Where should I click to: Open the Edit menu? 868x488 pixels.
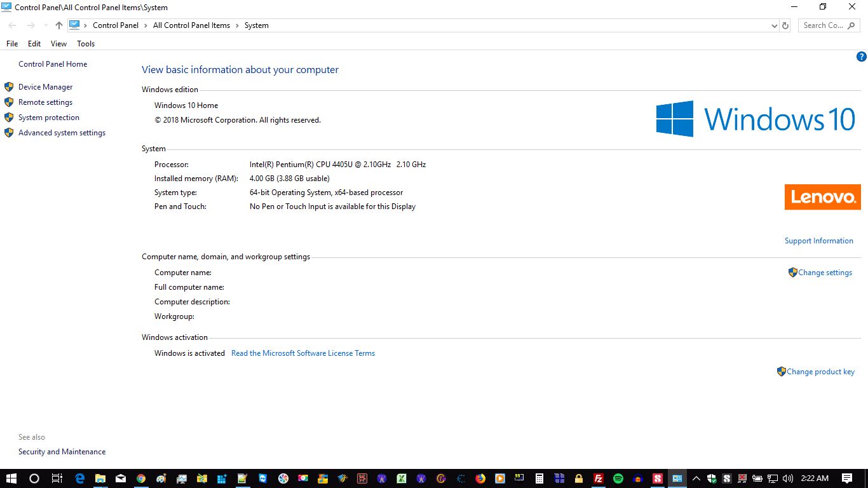tap(34, 44)
